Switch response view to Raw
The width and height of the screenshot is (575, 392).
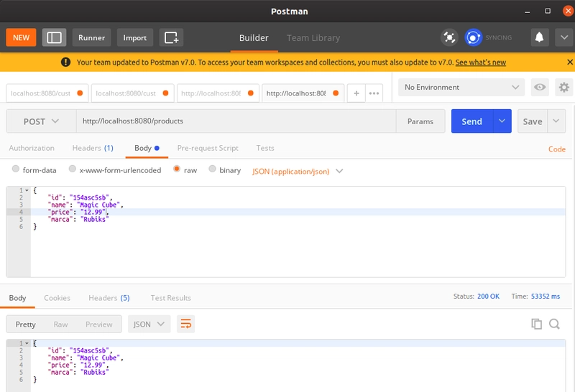point(60,325)
